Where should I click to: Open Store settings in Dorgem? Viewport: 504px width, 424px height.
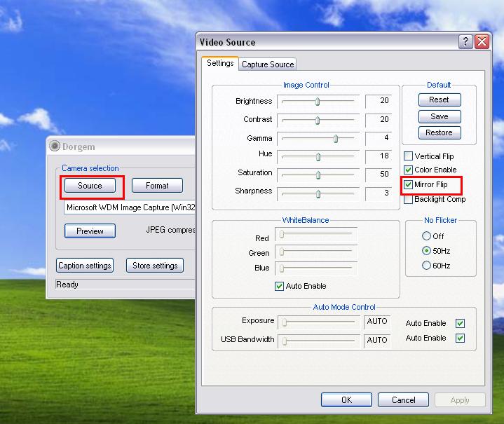coord(155,266)
